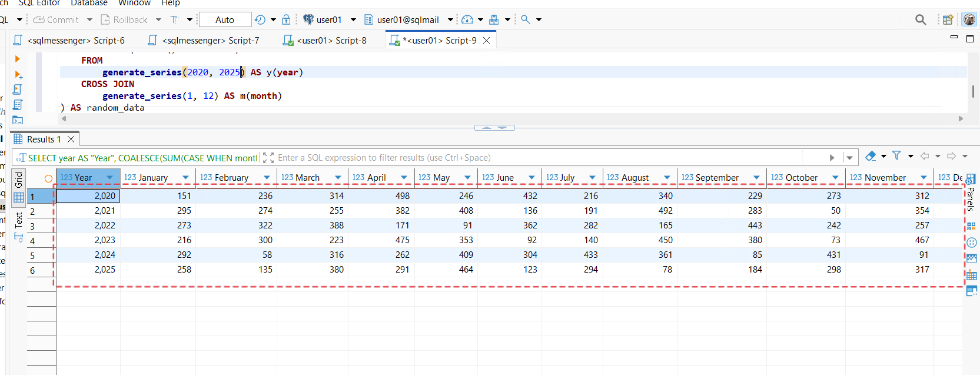Click the editor/results sash collapse handle

point(494,128)
